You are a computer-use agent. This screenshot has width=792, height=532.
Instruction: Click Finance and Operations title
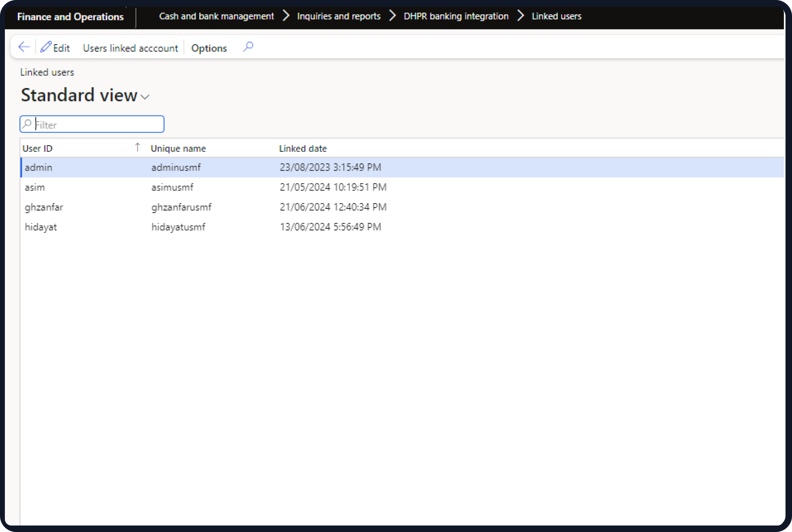coord(70,17)
